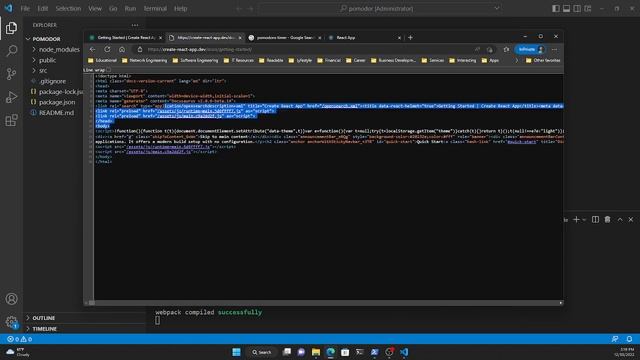This screenshot has width=640, height=360.
Task: Open the Extensions view
Action: 11,120
